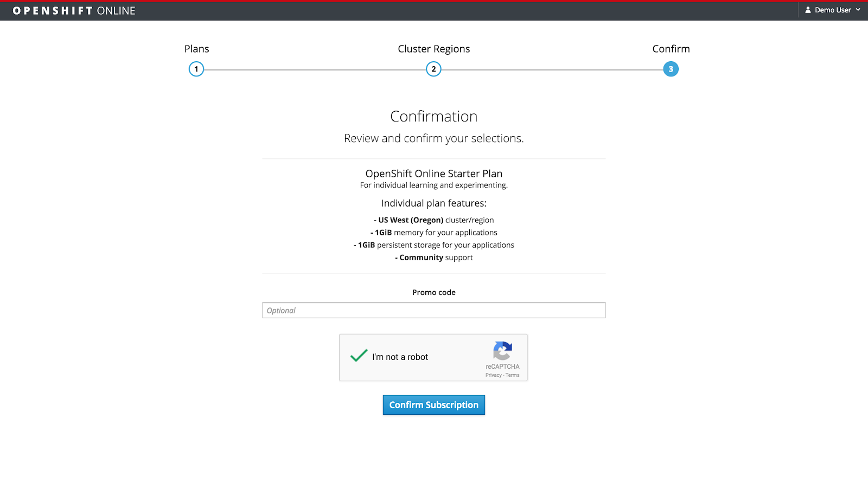Click the Confirmation heading text

tap(434, 117)
